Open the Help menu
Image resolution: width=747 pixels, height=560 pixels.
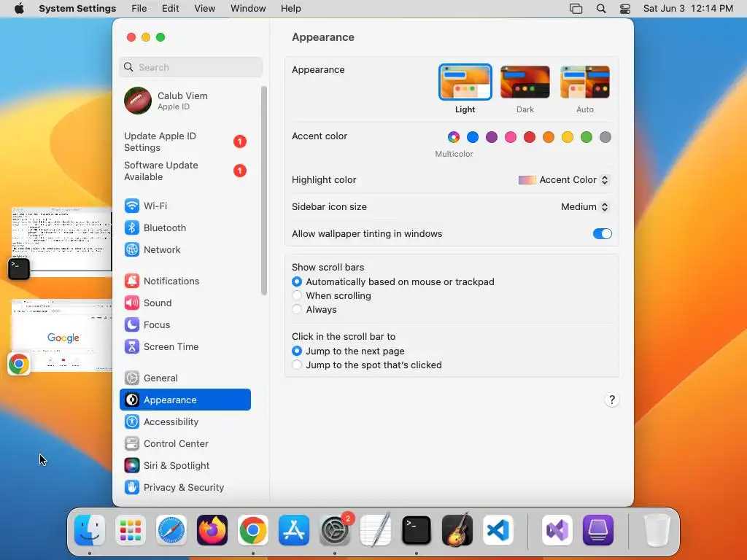point(290,9)
